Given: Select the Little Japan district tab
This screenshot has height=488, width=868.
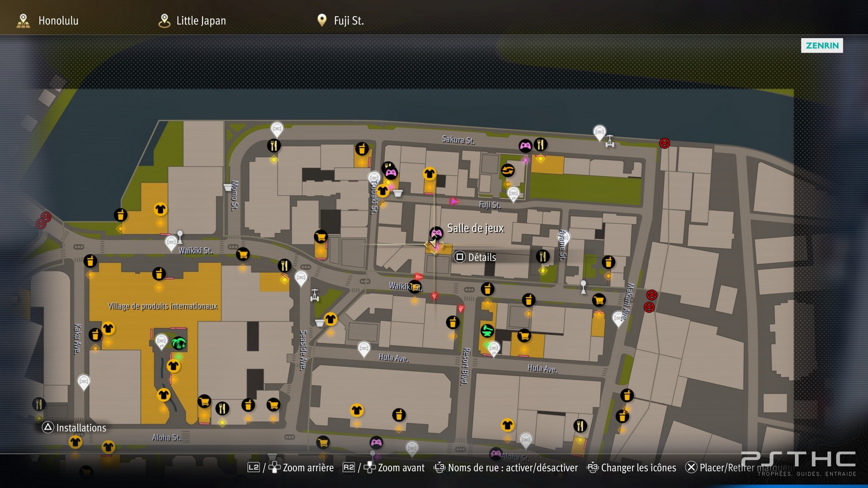Looking at the screenshot, I should click(192, 20).
